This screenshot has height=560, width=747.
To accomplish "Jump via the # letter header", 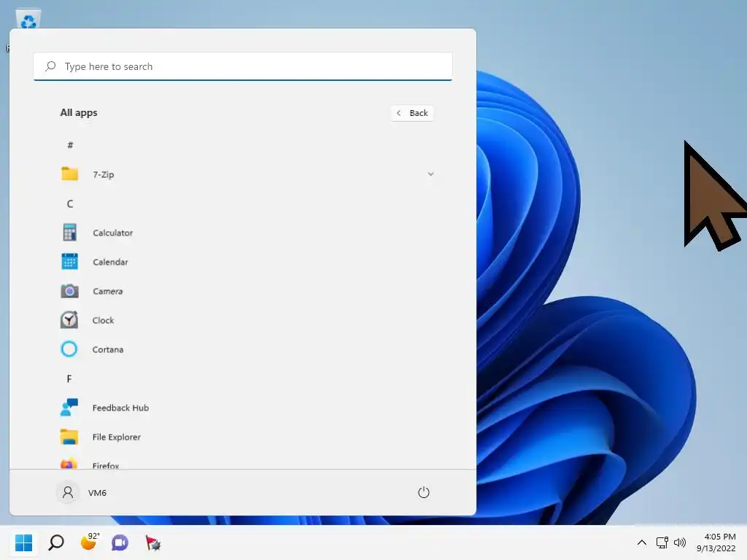I will click(x=70, y=145).
